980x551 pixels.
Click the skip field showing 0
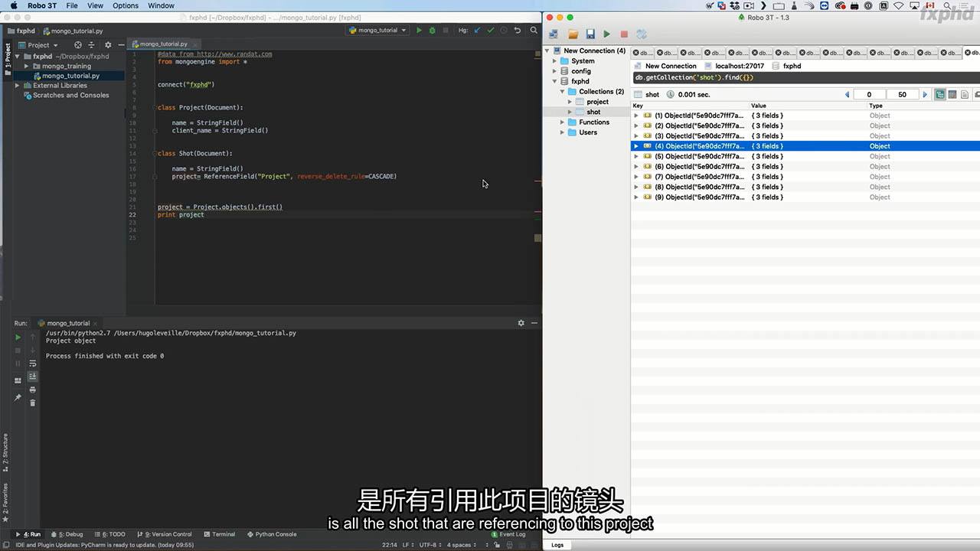pyautogui.click(x=869, y=95)
